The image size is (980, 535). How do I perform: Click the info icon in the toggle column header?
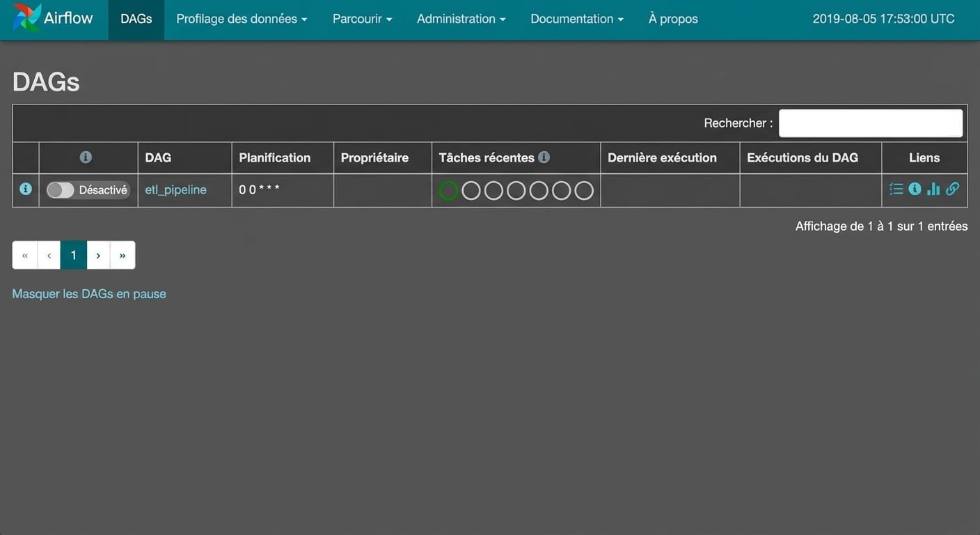pos(86,157)
